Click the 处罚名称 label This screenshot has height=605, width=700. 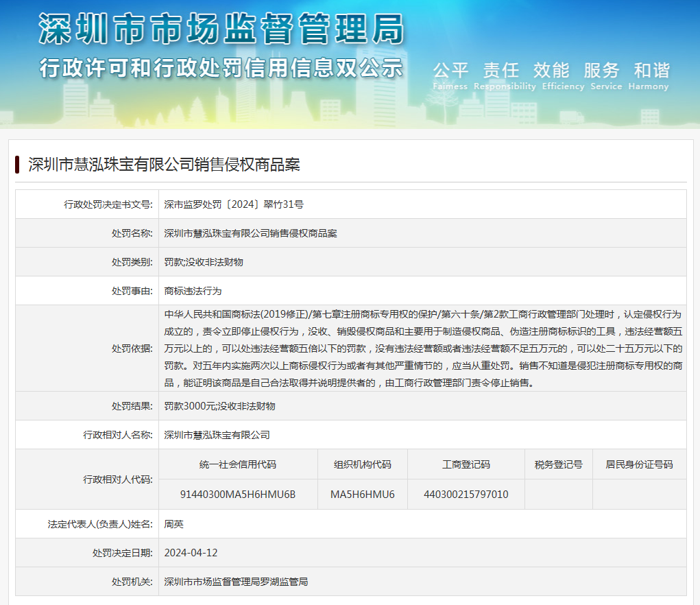pyautogui.click(x=132, y=233)
